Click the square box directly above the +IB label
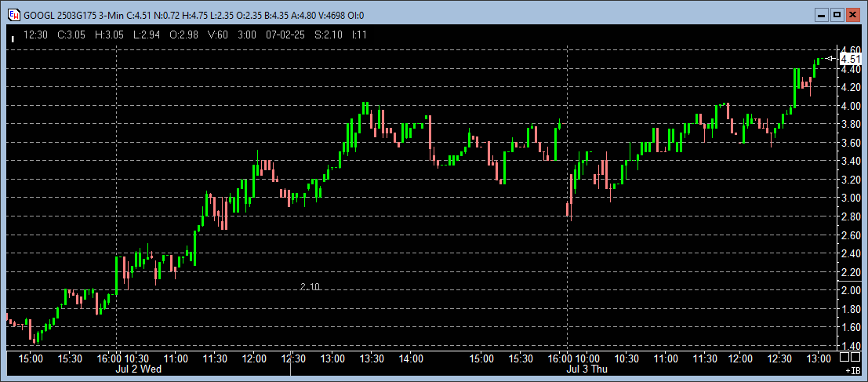The height and width of the screenshot is (382, 868). pos(855,357)
